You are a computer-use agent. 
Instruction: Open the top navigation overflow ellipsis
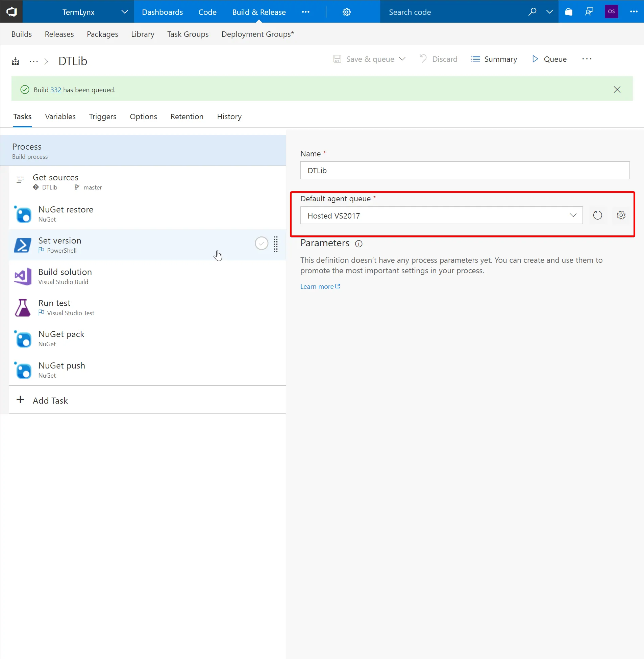point(305,12)
